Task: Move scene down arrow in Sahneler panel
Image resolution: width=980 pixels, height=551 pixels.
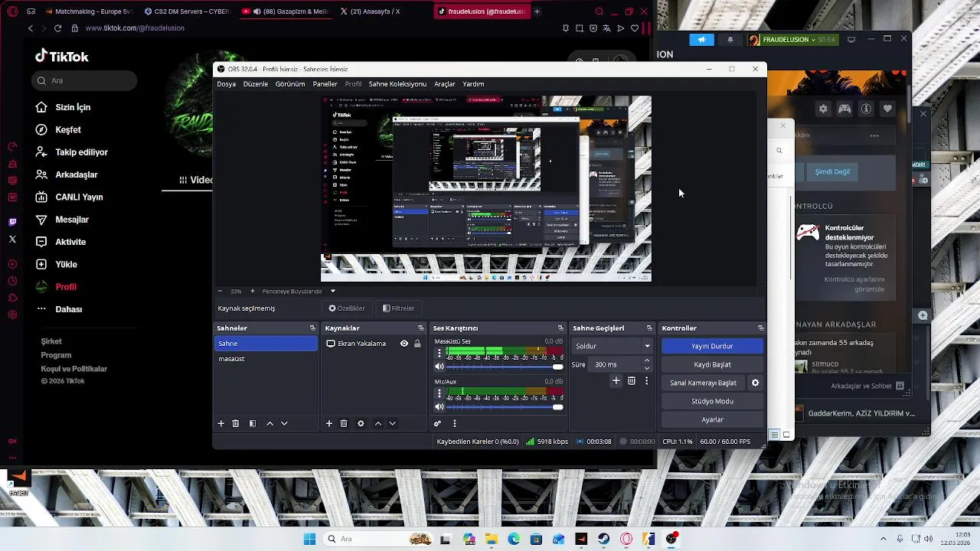Action: tap(284, 423)
